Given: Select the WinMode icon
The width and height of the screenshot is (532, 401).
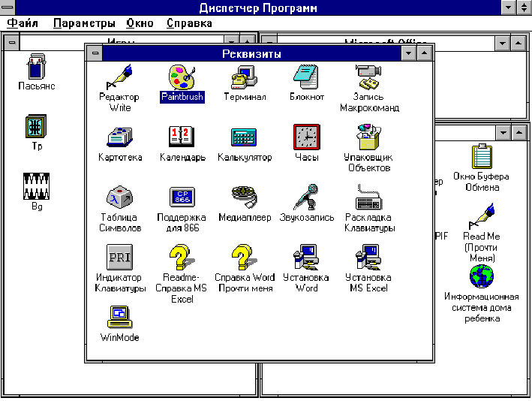Looking at the screenshot, I should click(119, 317).
